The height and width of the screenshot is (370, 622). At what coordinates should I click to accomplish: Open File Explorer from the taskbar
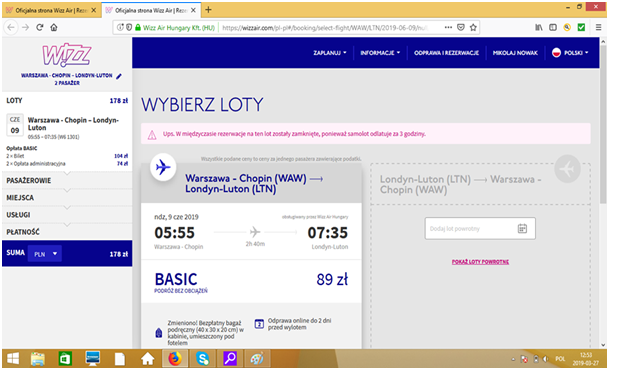pyautogui.click(x=38, y=359)
